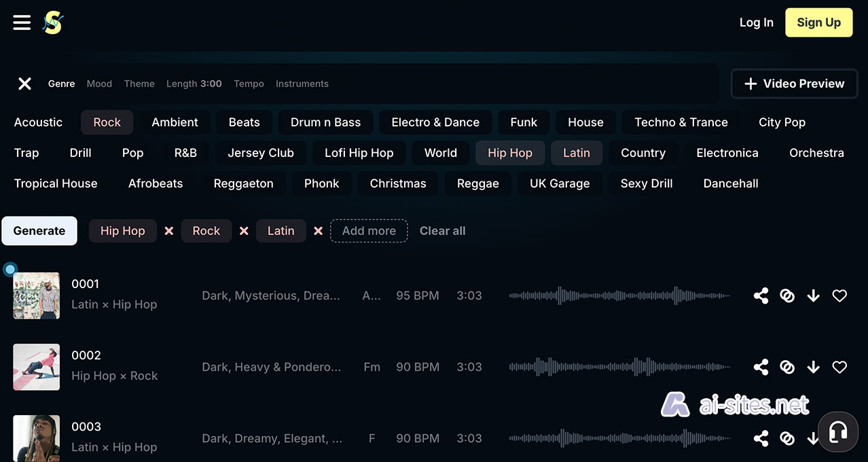Open the hamburger menu

(22, 22)
